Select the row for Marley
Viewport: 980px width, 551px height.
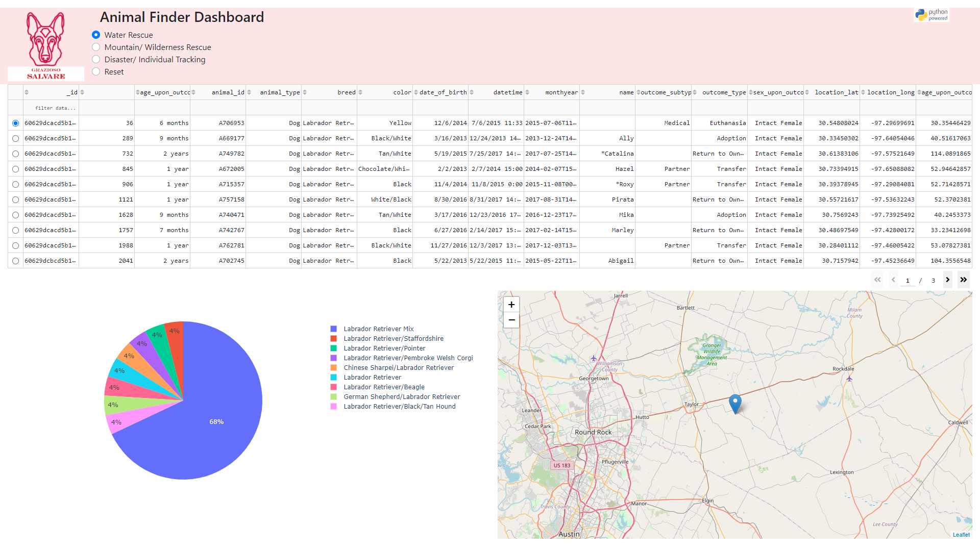[15, 230]
